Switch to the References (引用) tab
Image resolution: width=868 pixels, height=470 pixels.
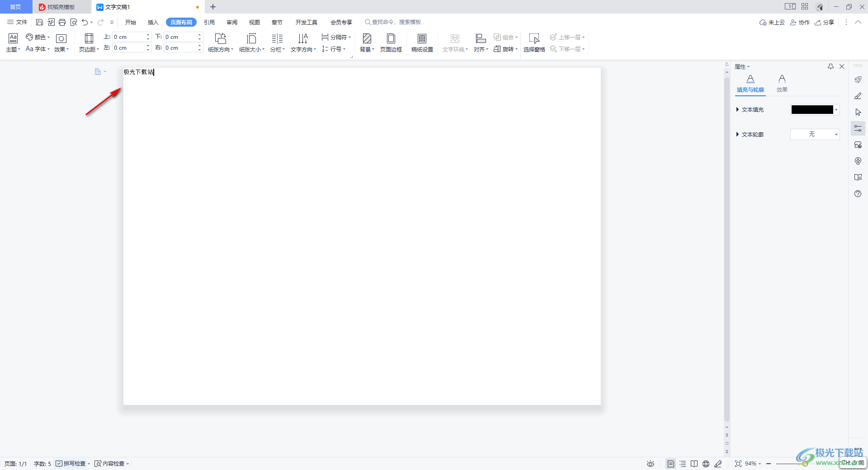tap(209, 22)
